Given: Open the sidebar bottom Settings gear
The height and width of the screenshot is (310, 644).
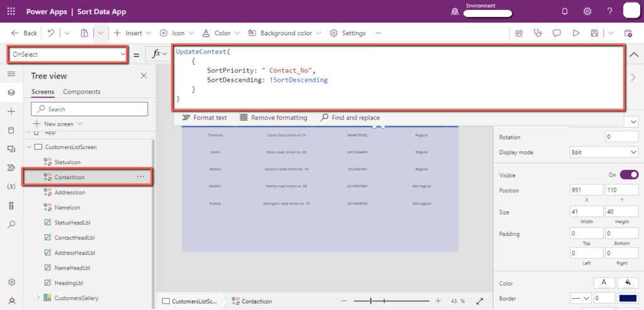Looking at the screenshot, I should pyautogui.click(x=11, y=282).
